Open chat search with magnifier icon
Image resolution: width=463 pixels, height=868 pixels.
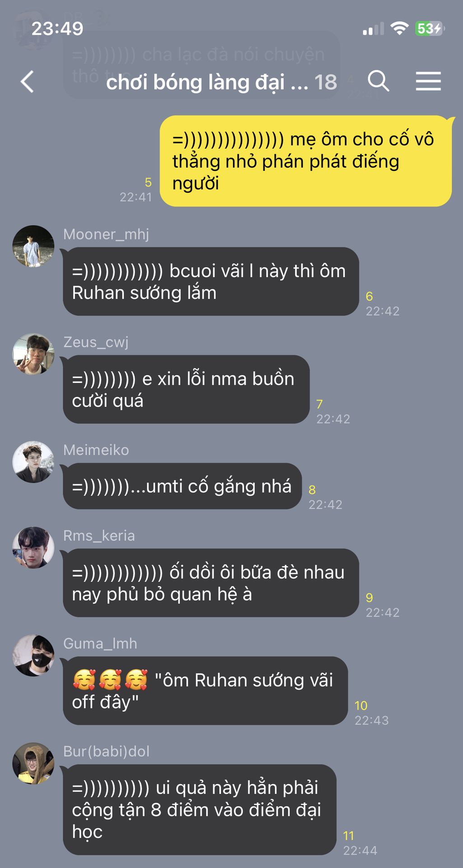tap(378, 81)
